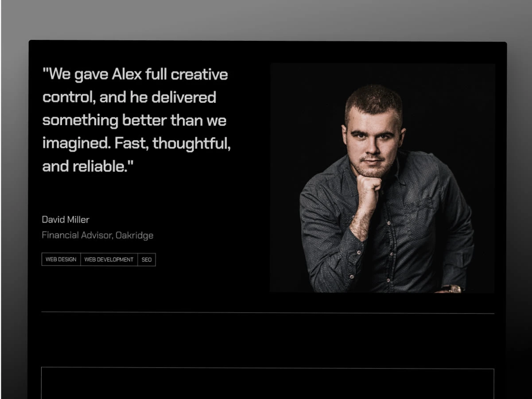Select the "something better than we" line
The height and width of the screenshot is (399, 532).
pyautogui.click(x=134, y=120)
